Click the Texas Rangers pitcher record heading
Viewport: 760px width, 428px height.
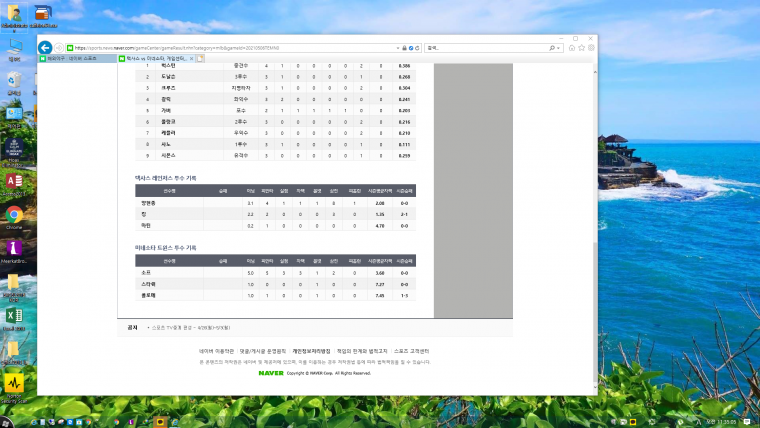tap(166, 178)
